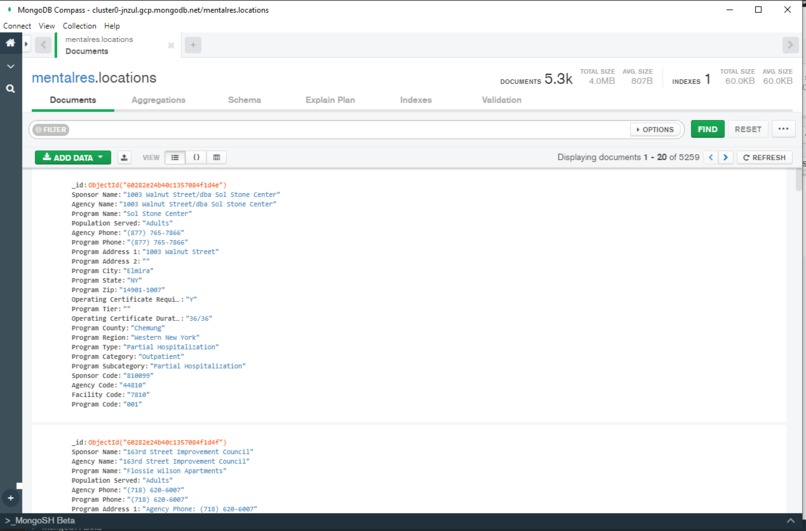This screenshot has height=531, width=806.
Task: Go to previous page of documents
Action: [x=711, y=157]
